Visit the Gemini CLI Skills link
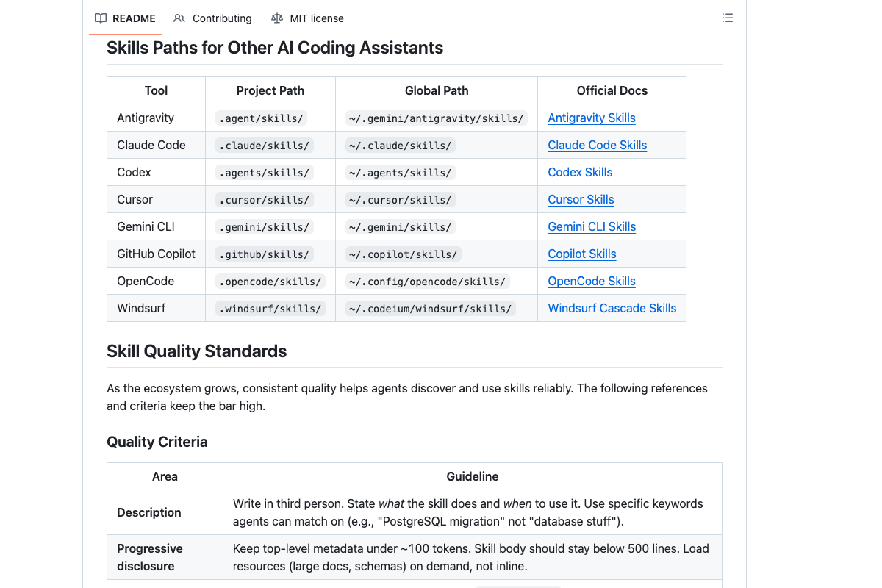Screen dimensions: 882x588 (592, 226)
